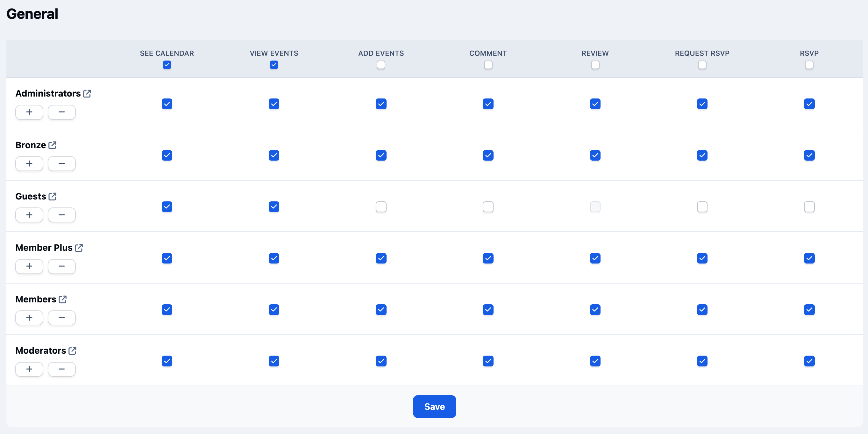The width and height of the screenshot is (868, 434).
Task: Uncheck See Calendar for Guests
Action: click(x=167, y=207)
